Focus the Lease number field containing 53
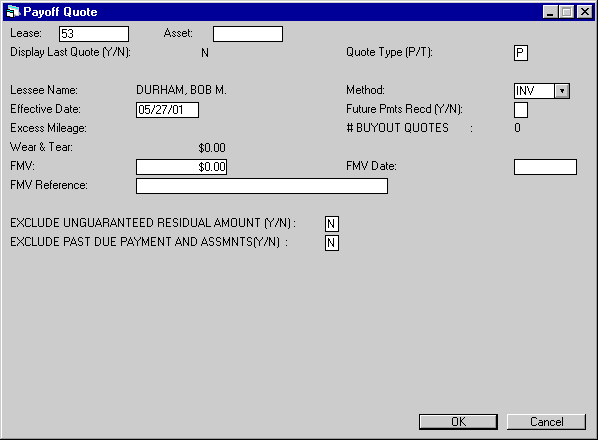598x440 pixels. 94,34
